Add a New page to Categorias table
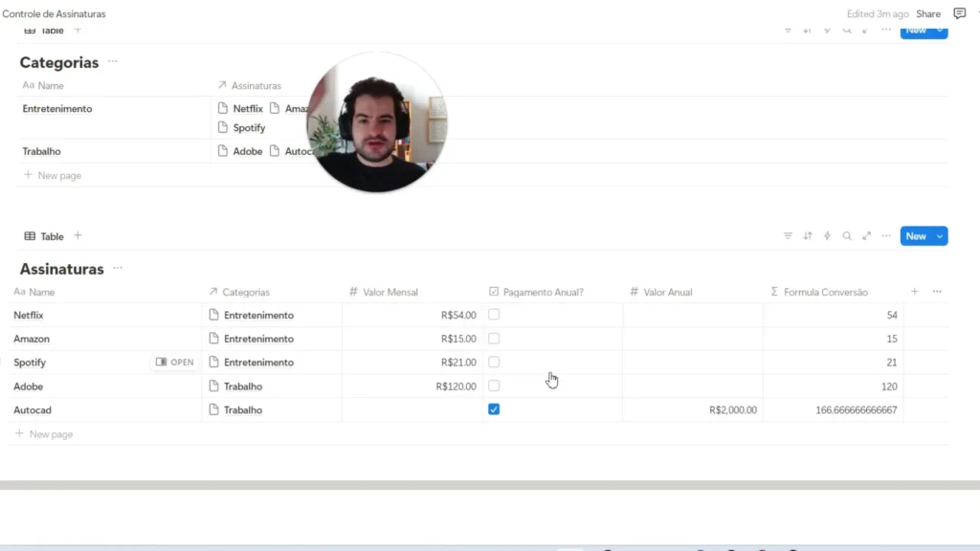 [x=53, y=176]
